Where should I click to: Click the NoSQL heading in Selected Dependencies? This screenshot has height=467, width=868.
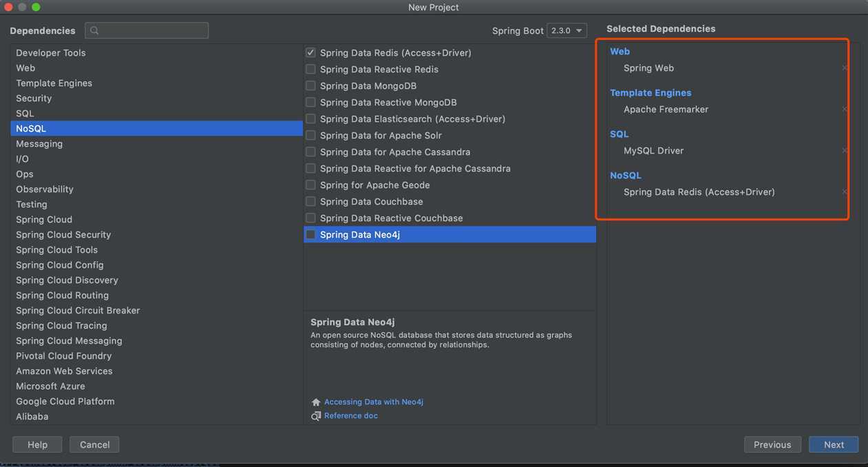pos(626,176)
